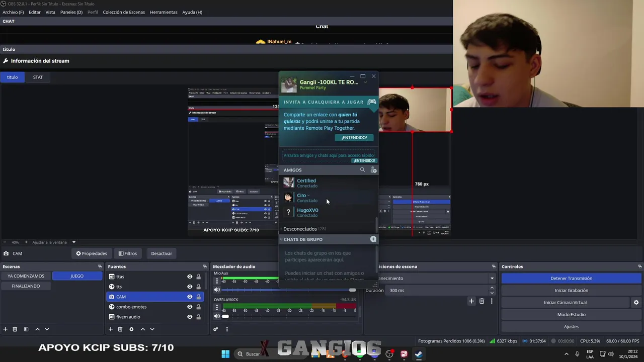The height and width of the screenshot is (362, 644).
Task: Add a friend icon in Steam window
Action: tap(373, 170)
